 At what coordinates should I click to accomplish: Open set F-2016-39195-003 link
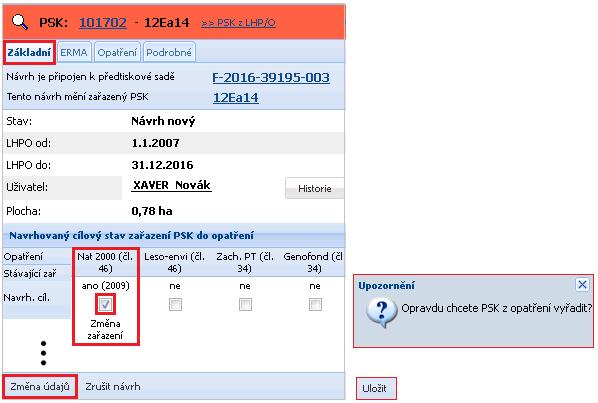coord(271,78)
